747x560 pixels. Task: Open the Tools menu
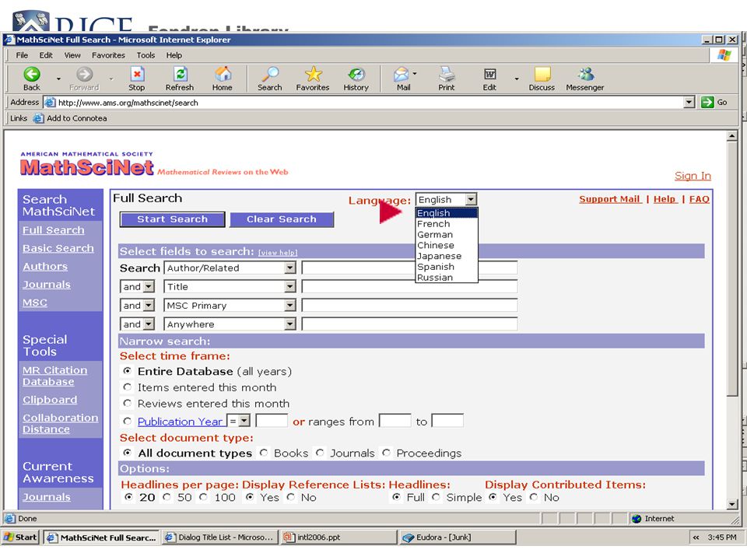[146, 55]
